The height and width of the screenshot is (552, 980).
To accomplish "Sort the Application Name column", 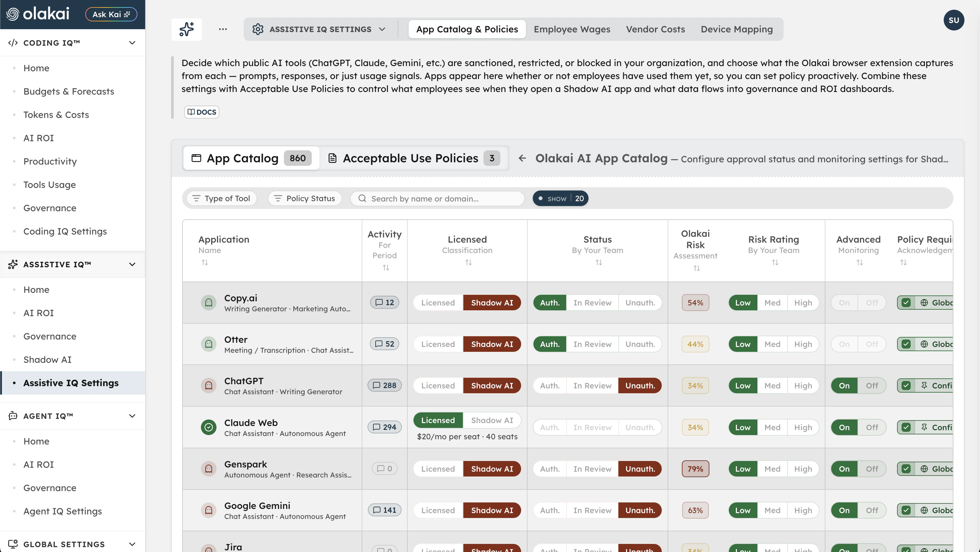I will click(x=205, y=262).
